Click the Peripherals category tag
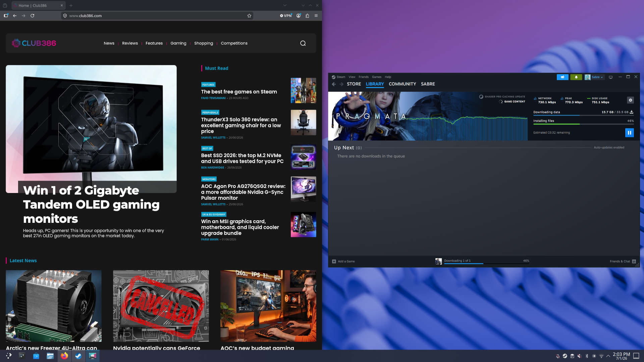The width and height of the screenshot is (644, 362). [210, 113]
